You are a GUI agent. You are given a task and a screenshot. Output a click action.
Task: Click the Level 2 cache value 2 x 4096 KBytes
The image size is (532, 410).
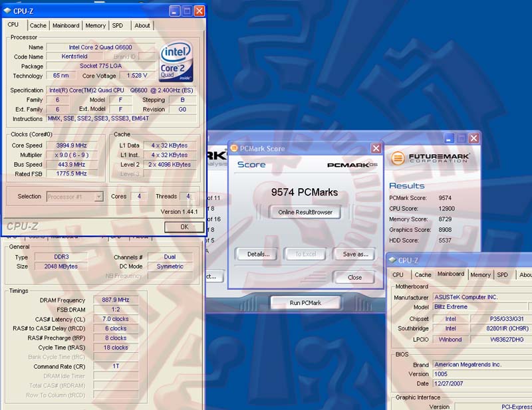[x=170, y=164]
